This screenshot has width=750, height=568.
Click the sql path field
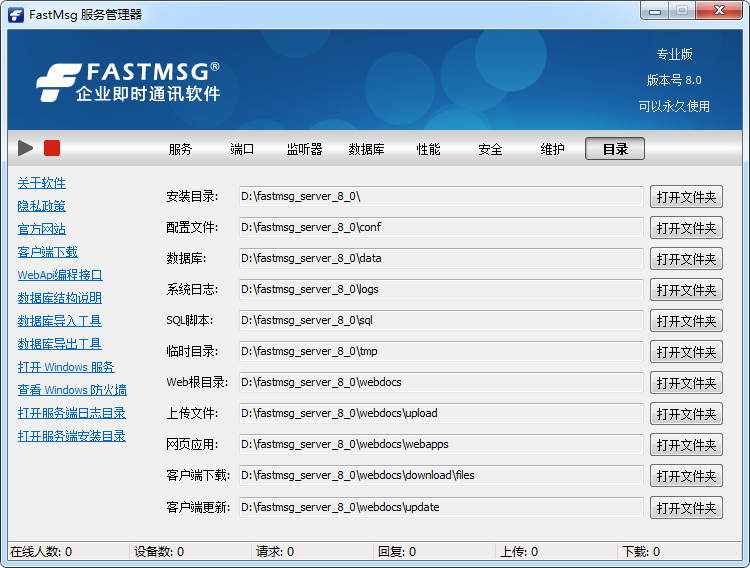(x=441, y=320)
